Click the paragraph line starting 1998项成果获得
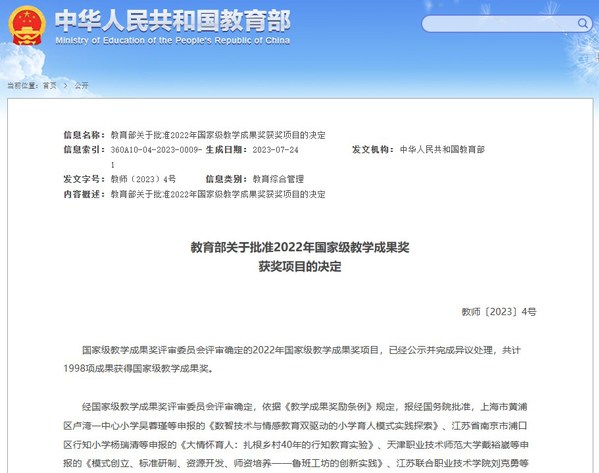Screen dimensions: 599x473 tap(138, 369)
